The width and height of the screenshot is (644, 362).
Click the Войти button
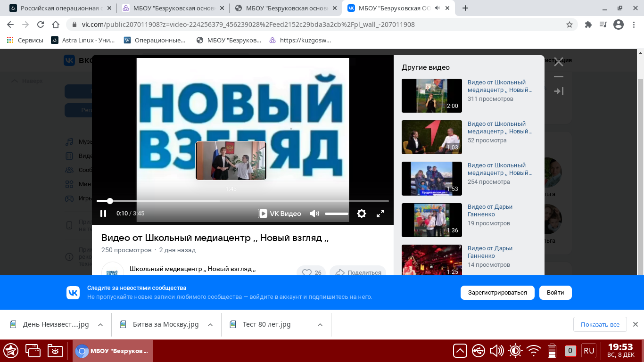(555, 293)
